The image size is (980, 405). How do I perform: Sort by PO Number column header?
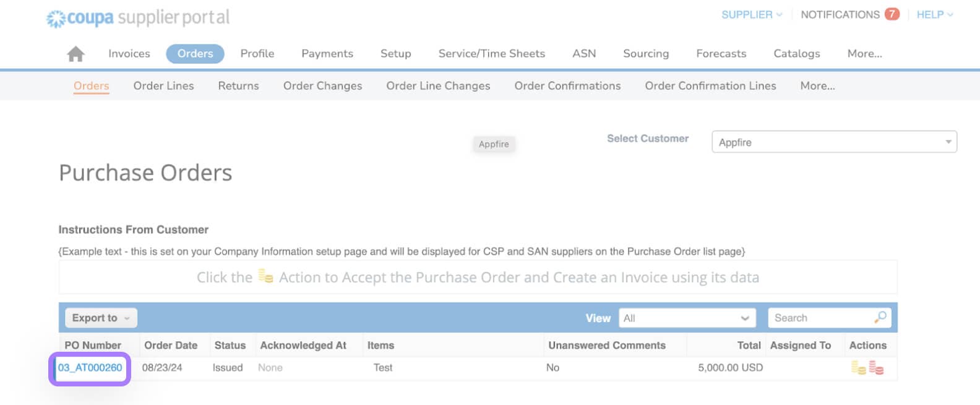pyautogui.click(x=93, y=346)
